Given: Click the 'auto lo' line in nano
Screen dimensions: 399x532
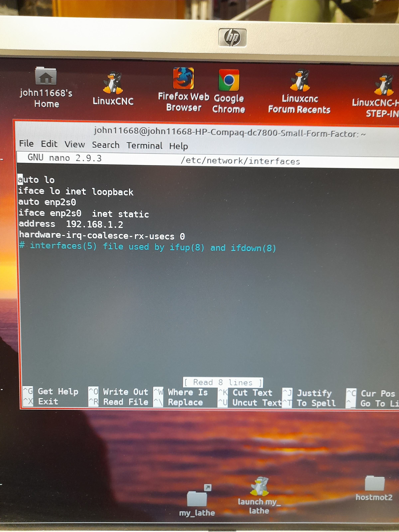Looking at the screenshot, I should pos(37,180).
